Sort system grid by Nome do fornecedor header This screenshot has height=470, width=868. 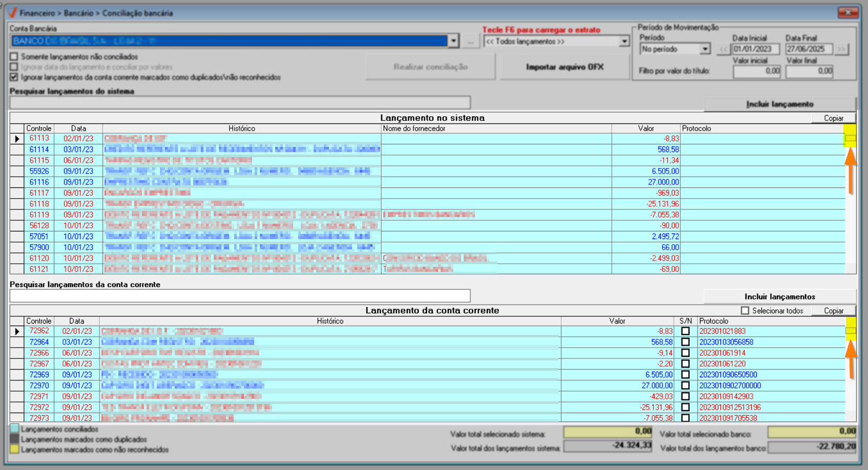[496, 129]
